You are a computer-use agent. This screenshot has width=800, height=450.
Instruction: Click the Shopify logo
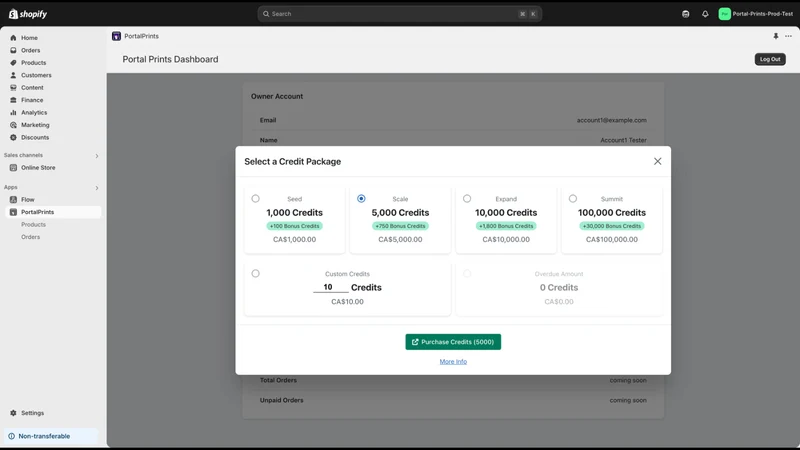tap(28, 14)
